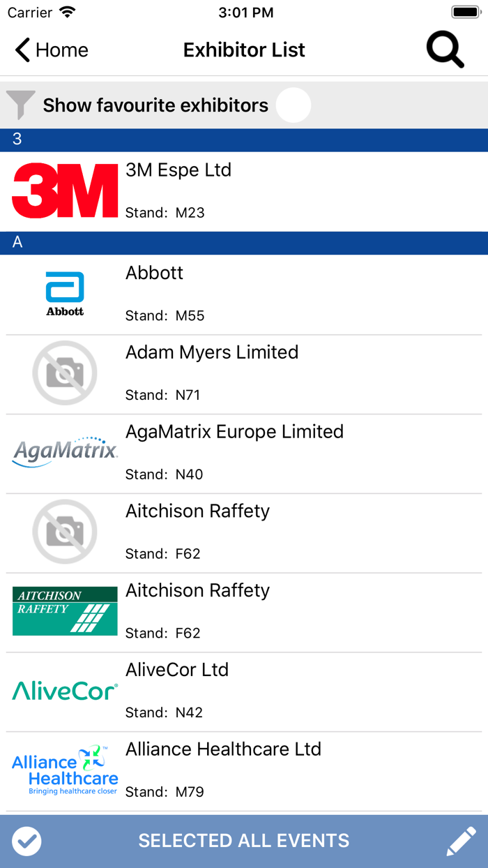Tap the AgaMatrix logo

(x=65, y=452)
